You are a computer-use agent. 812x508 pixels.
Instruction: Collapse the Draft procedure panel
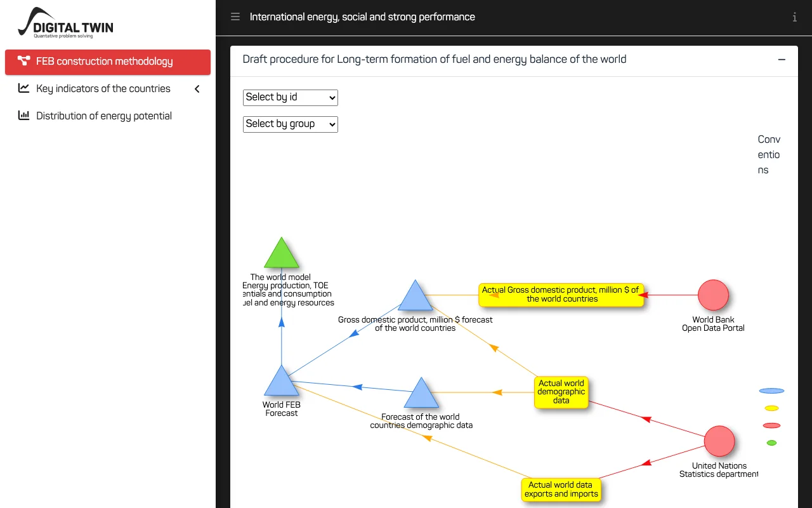coord(782,60)
